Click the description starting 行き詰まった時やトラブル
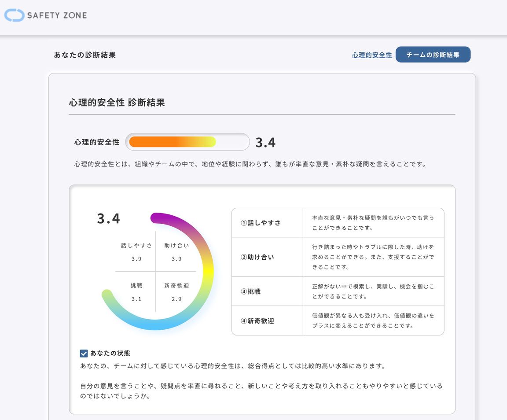The height and width of the screenshot is (420, 507). click(x=373, y=257)
